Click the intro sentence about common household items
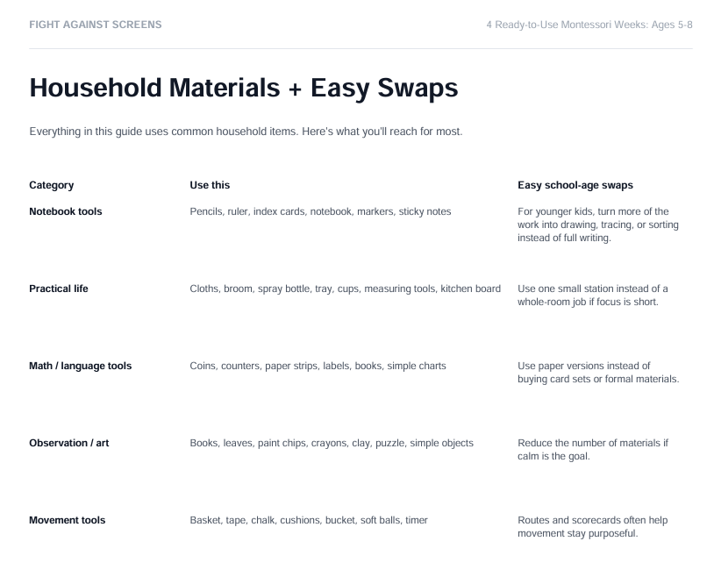 coord(246,132)
